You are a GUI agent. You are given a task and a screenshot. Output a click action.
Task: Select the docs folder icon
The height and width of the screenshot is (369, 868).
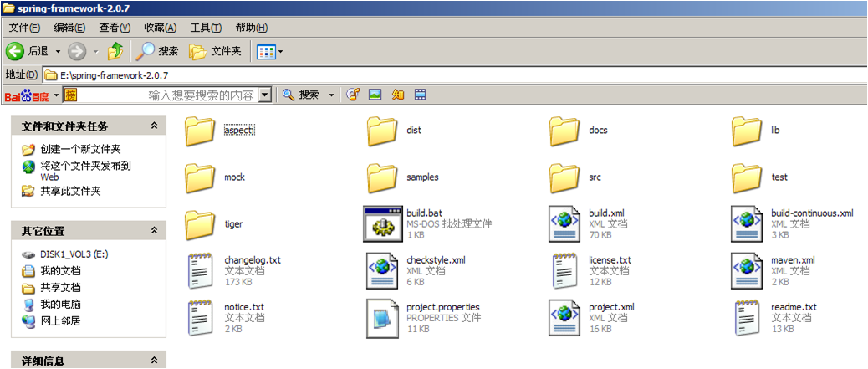564,131
